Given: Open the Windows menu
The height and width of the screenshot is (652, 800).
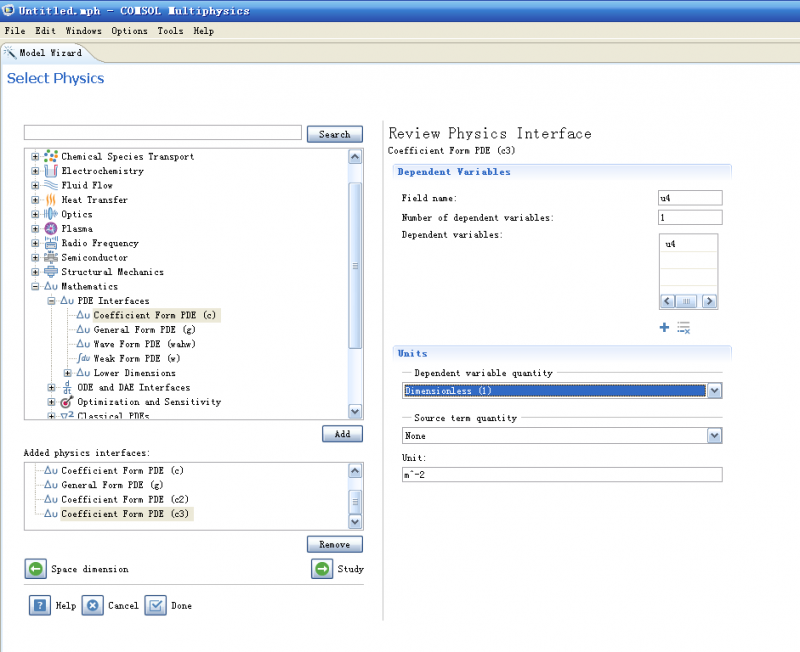Looking at the screenshot, I should point(83,31).
